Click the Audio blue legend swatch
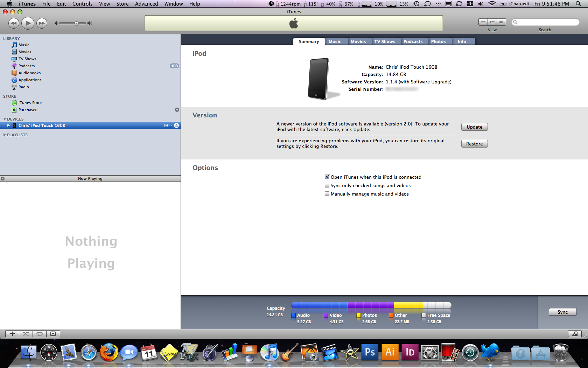 pyautogui.click(x=294, y=315)
